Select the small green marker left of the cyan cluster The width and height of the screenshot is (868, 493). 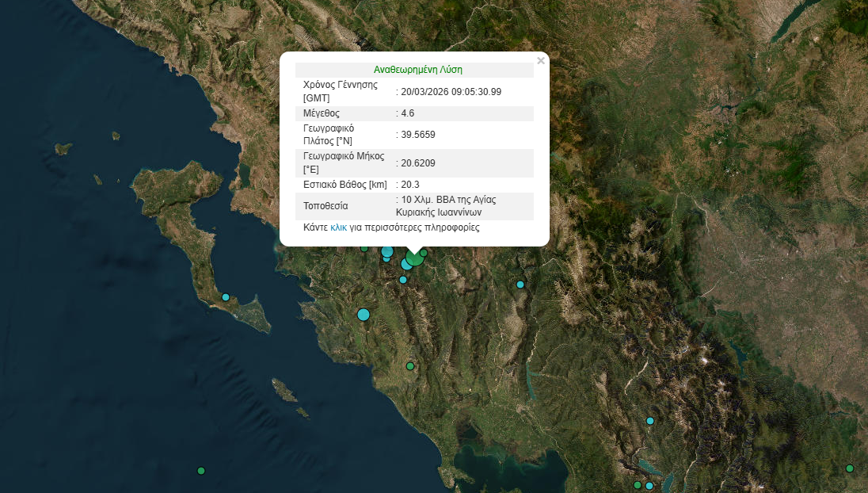(x=364, y=248)
